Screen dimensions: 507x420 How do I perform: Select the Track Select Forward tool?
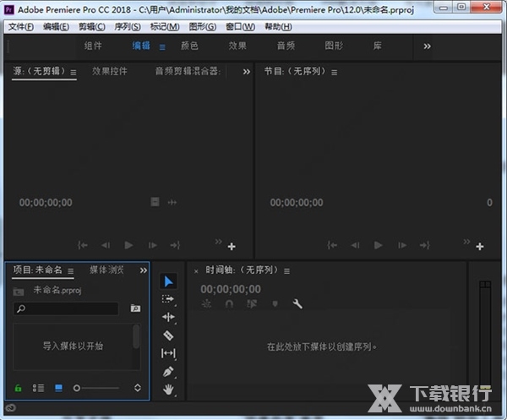(168, 299)
